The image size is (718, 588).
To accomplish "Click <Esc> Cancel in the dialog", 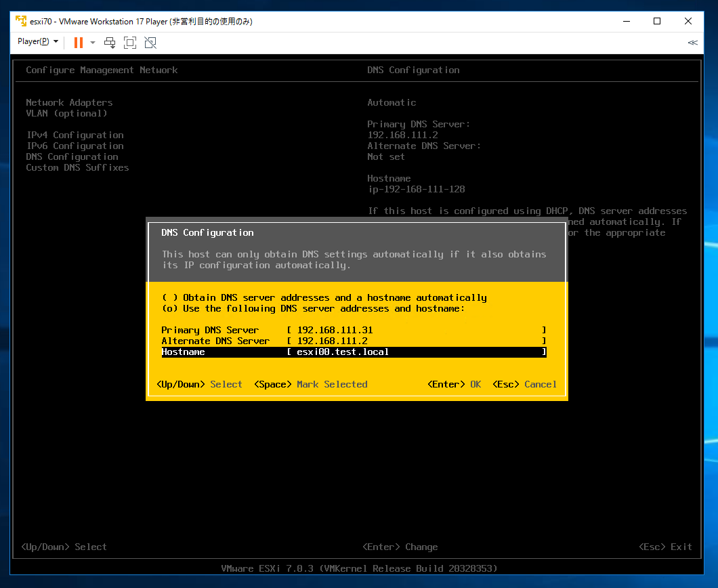I will (525, 384).
